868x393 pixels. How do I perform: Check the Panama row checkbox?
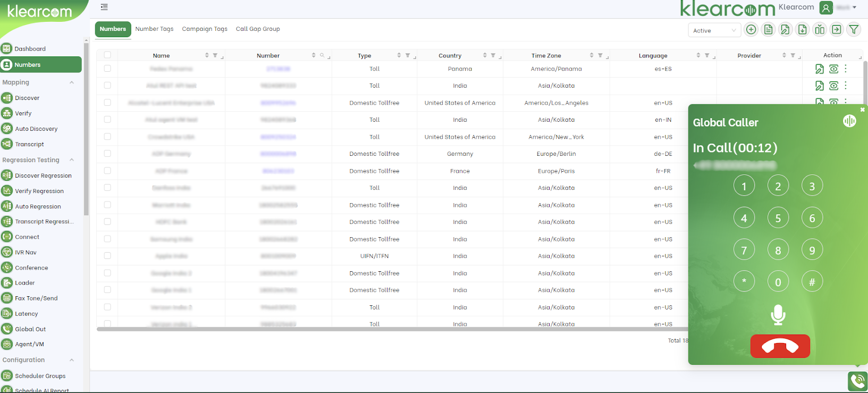107,69
